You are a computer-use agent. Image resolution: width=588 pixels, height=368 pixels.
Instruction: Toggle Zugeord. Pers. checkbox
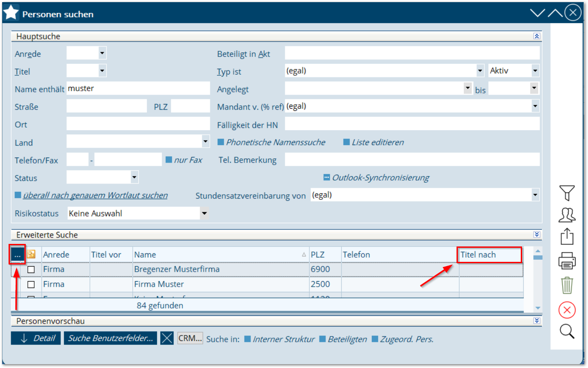click(x=375, y=339)
